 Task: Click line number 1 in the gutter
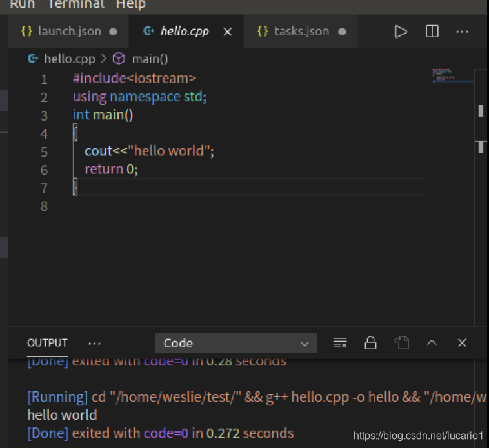[x=44, y=79]
